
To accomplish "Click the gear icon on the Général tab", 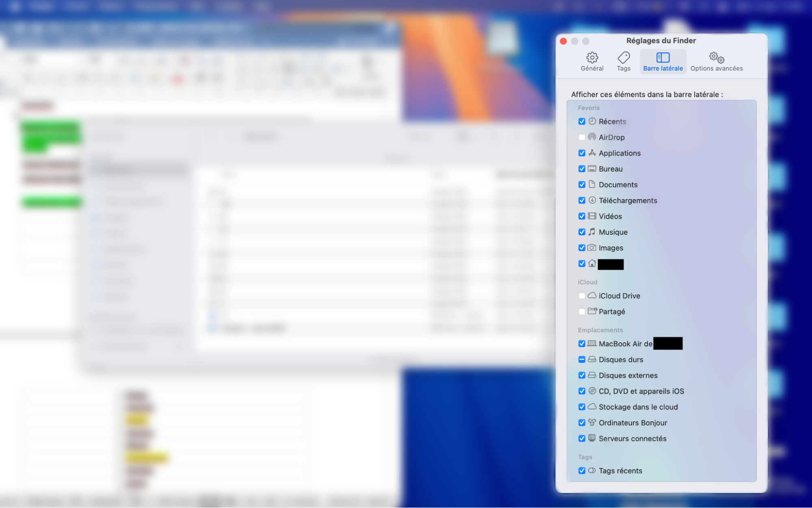I will [x=592, y=57].
